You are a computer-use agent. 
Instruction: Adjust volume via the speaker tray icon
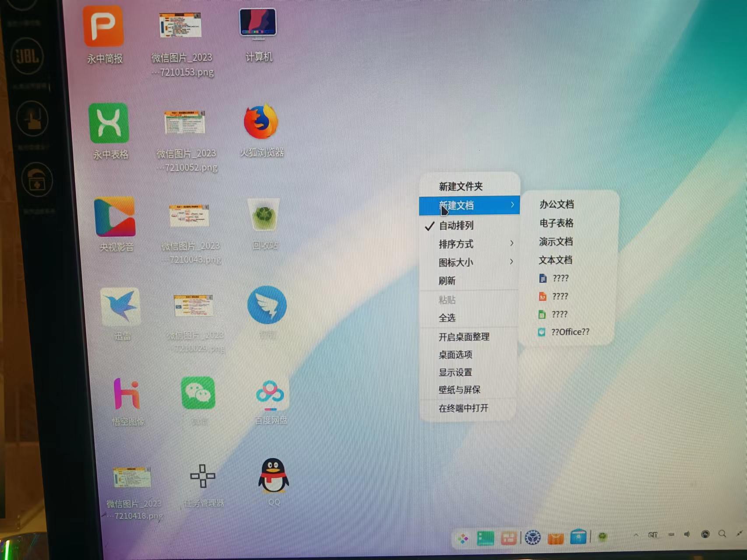tap(687, 535)
